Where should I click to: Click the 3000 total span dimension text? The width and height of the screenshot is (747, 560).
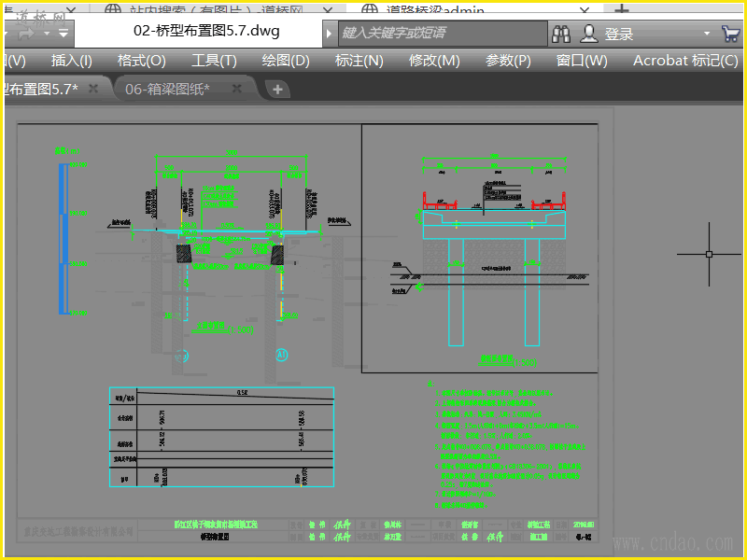point(232,152)
